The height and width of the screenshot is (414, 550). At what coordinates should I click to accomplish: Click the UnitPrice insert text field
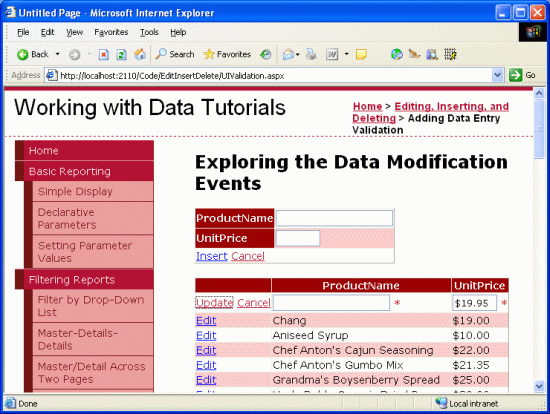298,238
